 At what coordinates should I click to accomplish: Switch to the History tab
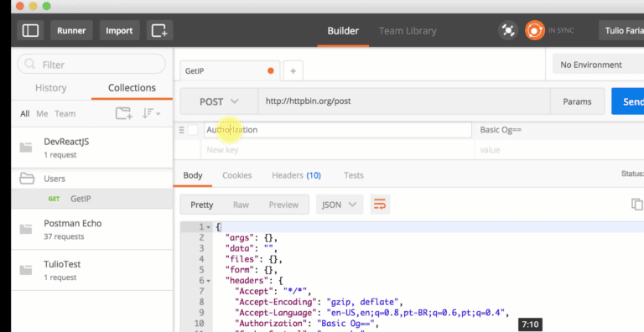point(51,87)
